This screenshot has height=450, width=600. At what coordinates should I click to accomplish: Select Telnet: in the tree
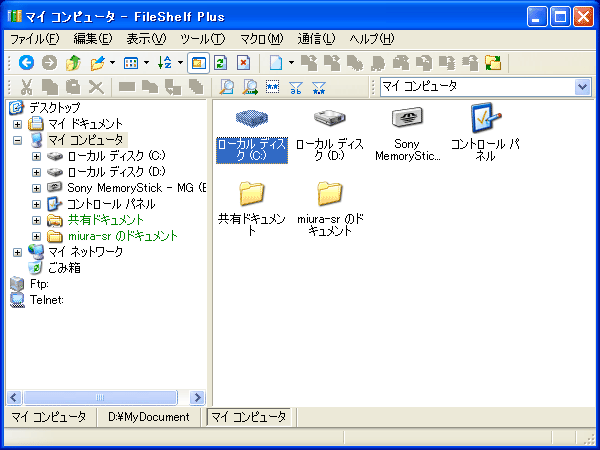click(47, 300)
